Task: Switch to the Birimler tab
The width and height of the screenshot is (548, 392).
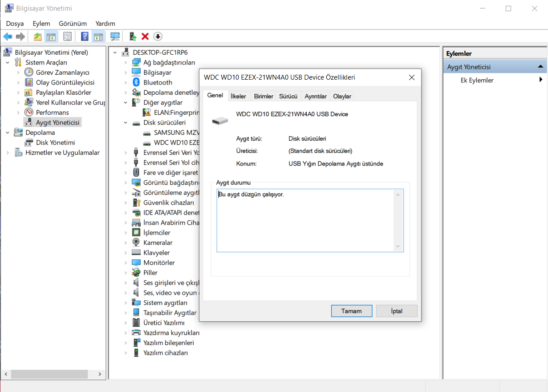Action: (x=264, y=96)
